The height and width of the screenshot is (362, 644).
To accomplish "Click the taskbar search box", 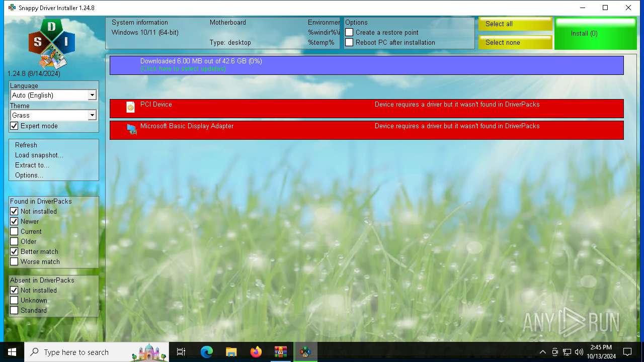I will 98,352.
